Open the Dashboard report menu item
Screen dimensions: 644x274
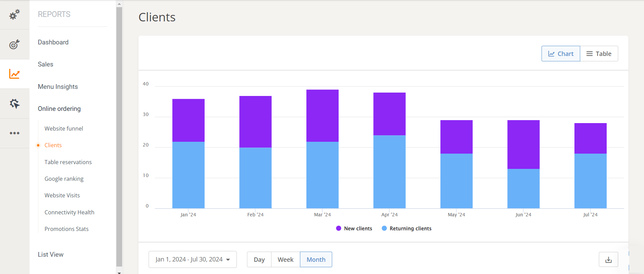pyautogui.click(x=53, y=42)
